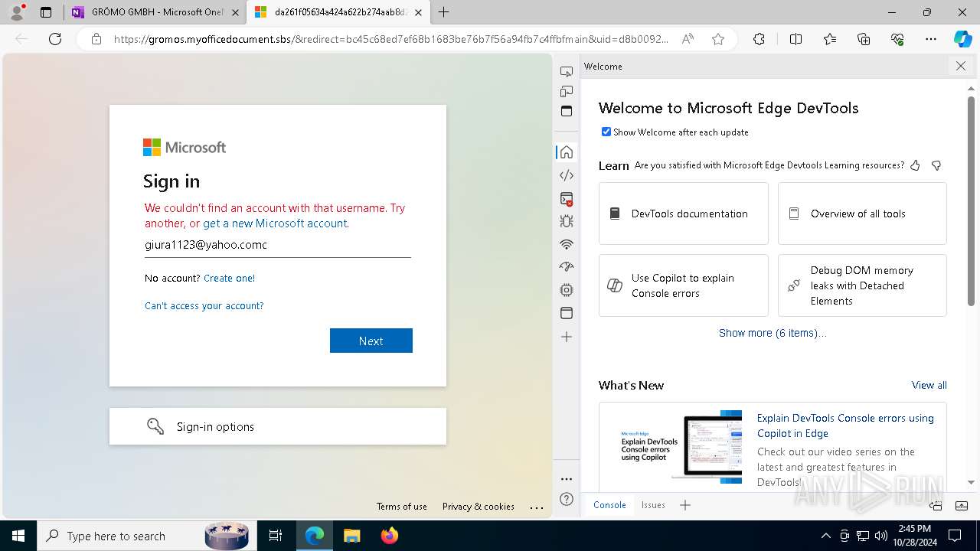980x551 pixels.
Task: Expand Show more (6 items)
Action: point(773,333)
